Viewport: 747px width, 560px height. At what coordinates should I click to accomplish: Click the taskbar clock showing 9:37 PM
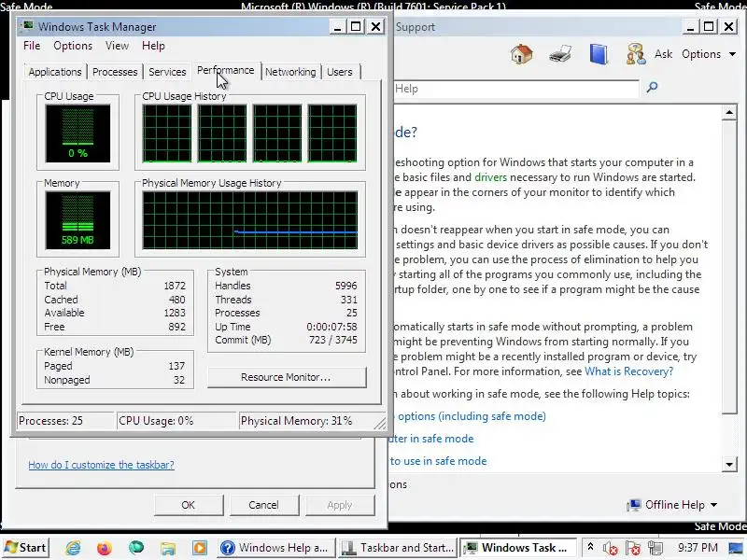point(698,548)
